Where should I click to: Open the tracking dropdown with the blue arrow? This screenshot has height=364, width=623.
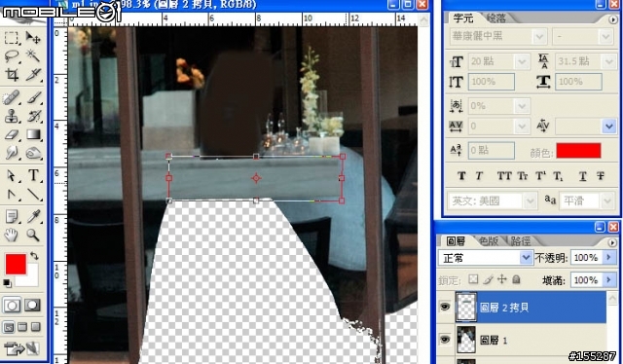[x=608, y=127]
